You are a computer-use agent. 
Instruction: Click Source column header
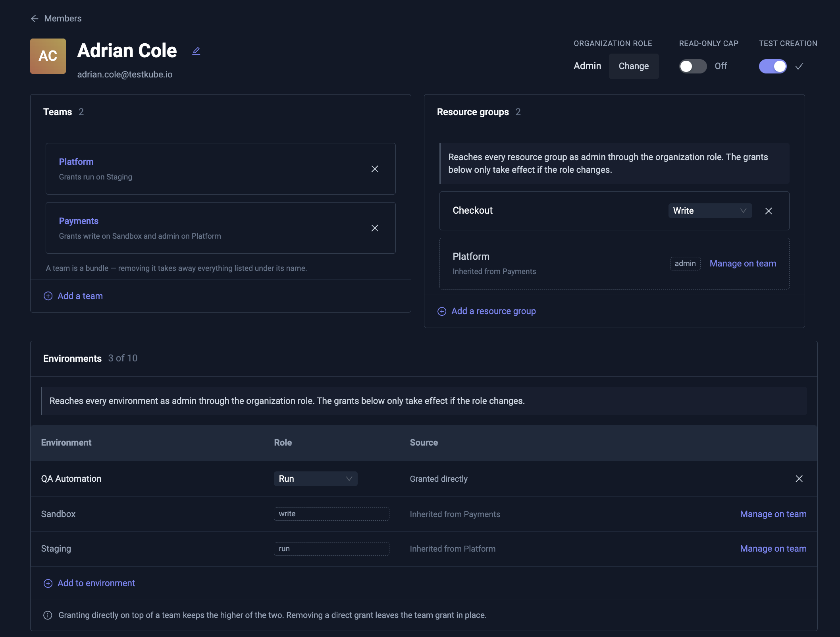(424, 442)
